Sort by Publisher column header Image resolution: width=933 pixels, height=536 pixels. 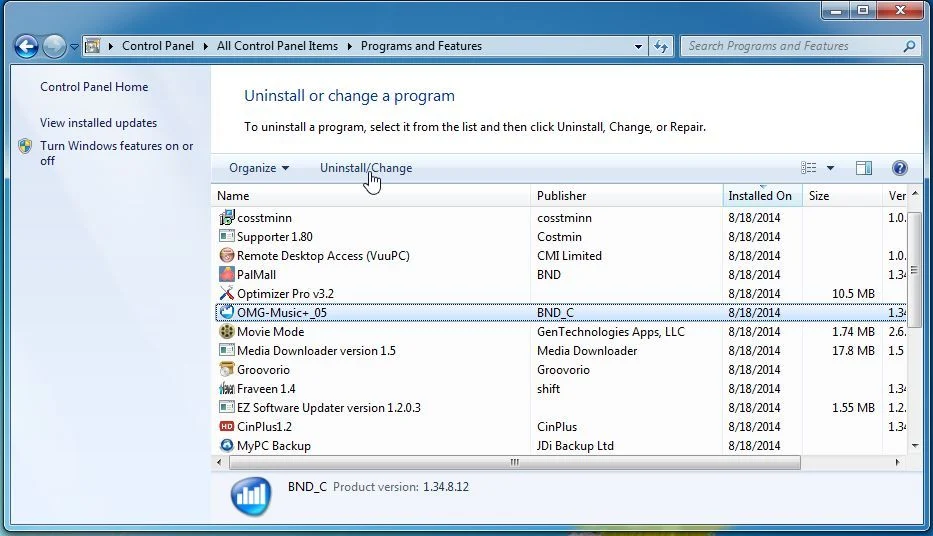627,196
